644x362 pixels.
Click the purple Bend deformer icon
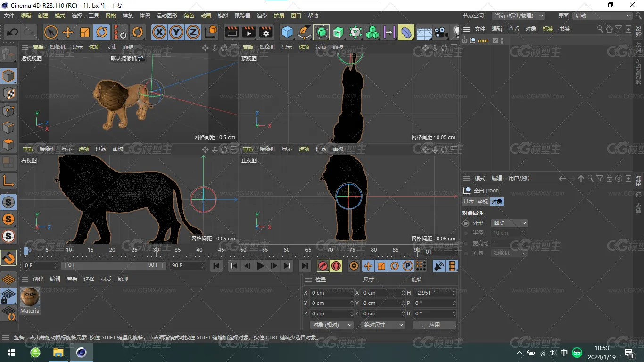[x=406, y=32]
